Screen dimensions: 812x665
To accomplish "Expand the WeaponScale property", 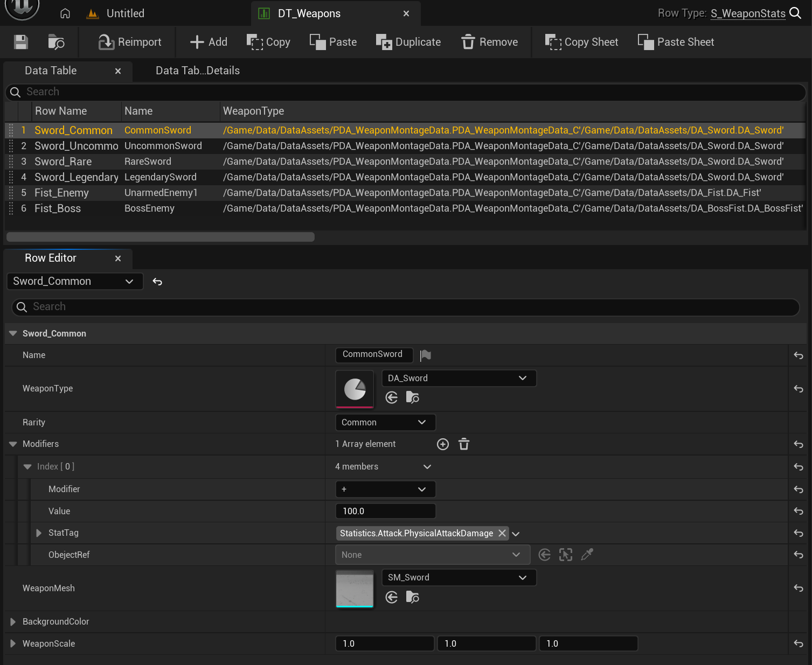I will [13, 644].
